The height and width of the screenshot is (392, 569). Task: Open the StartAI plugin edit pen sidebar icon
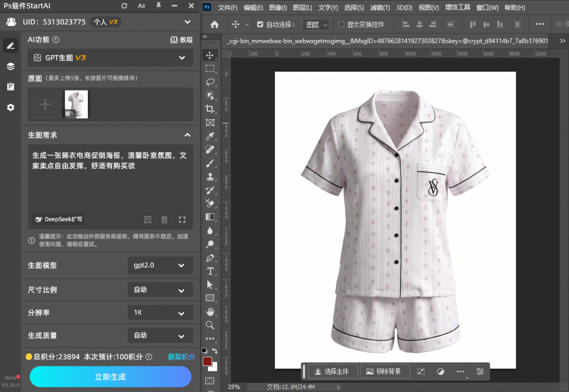[x=11, y=46]
